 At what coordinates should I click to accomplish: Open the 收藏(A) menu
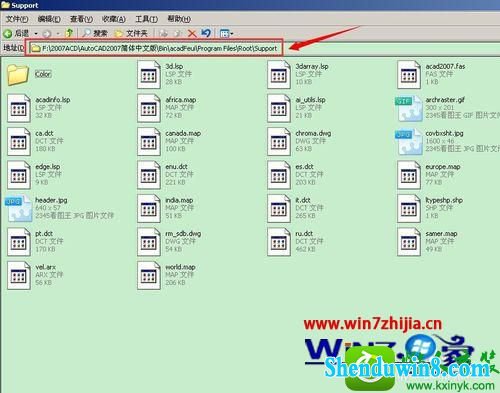tap(114, 19)
